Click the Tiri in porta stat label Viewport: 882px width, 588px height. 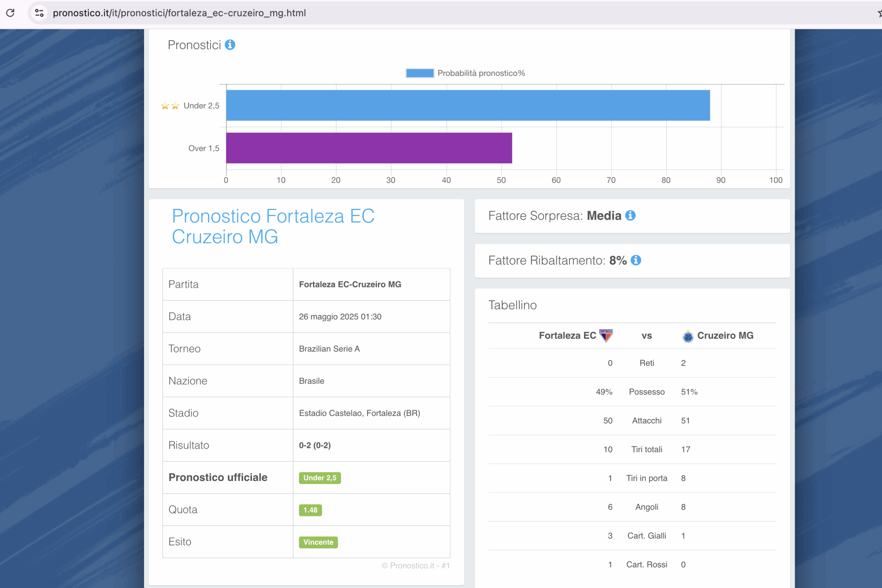coord(647,478)
